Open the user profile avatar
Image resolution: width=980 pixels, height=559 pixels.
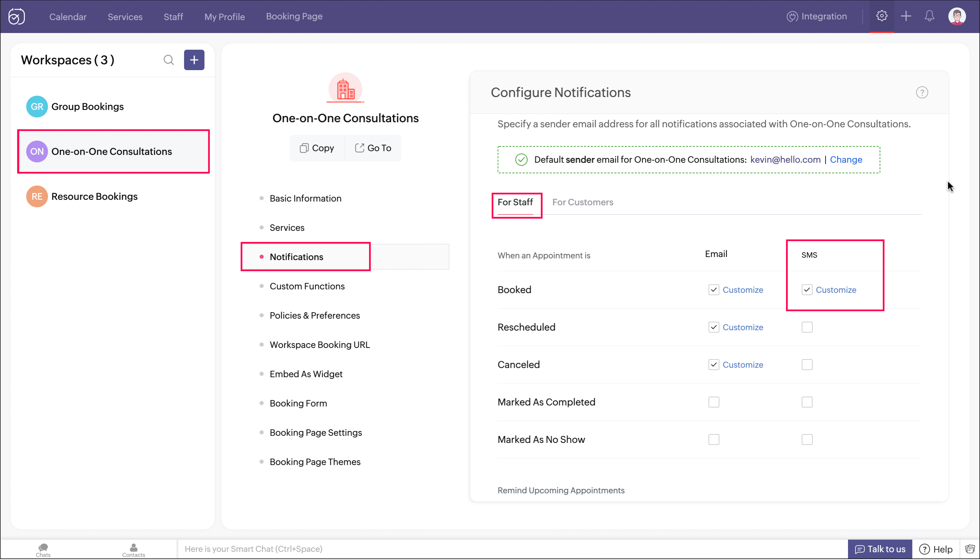coord(957,16)
